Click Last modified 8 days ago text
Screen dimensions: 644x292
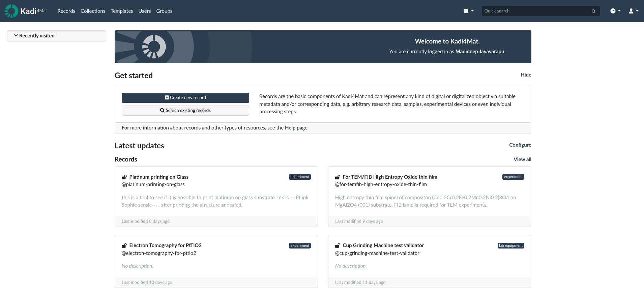[146, 222]
